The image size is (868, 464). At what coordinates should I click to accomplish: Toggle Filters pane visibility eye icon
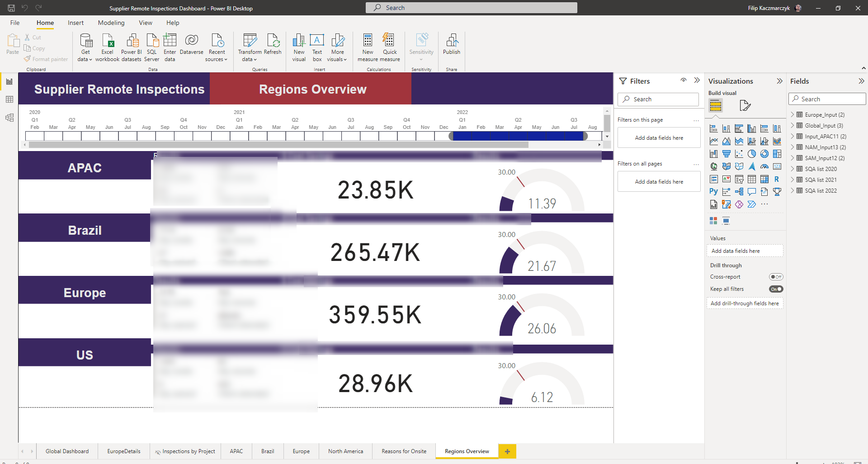[684, 80]
